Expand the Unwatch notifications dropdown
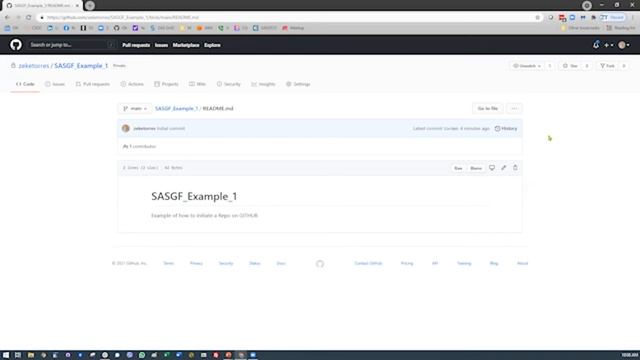640x360 pixels. click(527, 66)
